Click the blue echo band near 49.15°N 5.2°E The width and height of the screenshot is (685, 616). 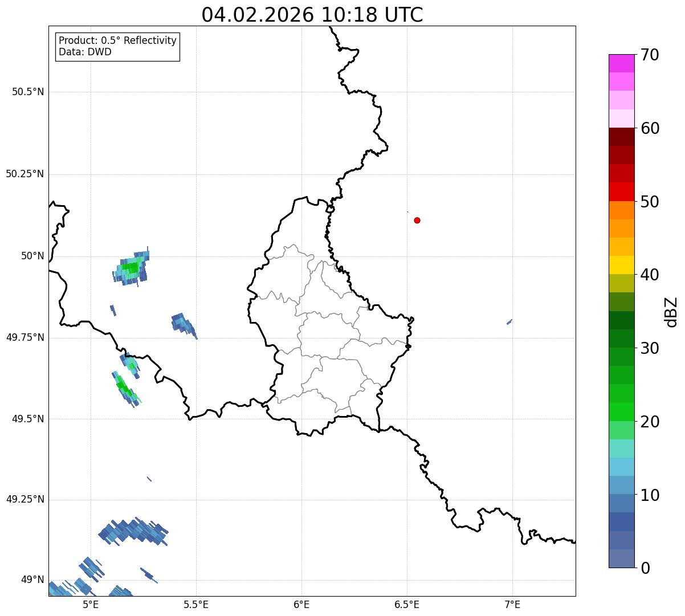tap(133, 532)
